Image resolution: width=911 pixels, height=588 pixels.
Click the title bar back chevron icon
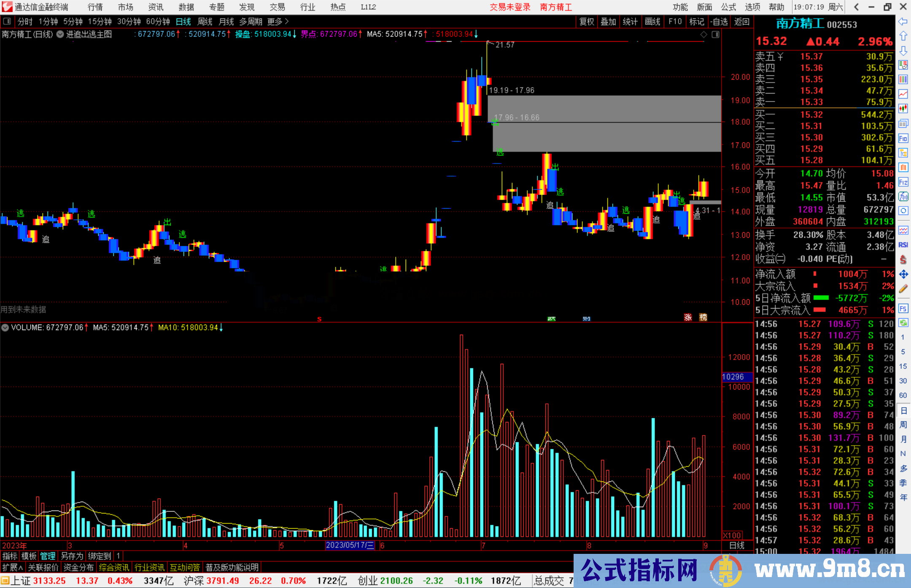click(856, 7)
